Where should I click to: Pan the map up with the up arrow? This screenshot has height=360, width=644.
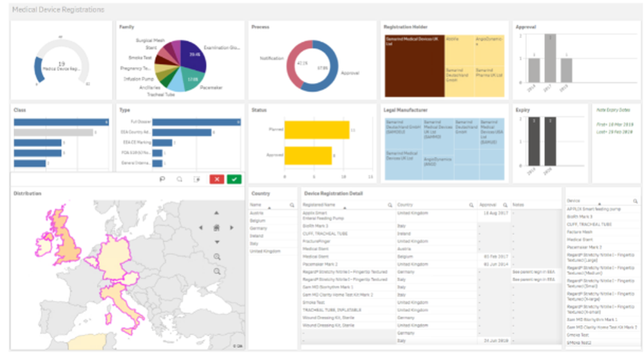click(x=216, y=213)
